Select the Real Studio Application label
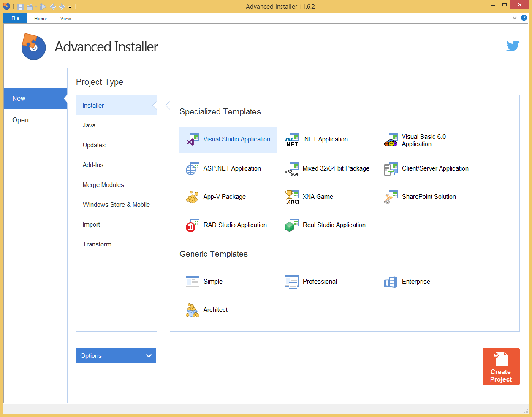532x417 pixels. pyautogui.click(x=334, y=225)
